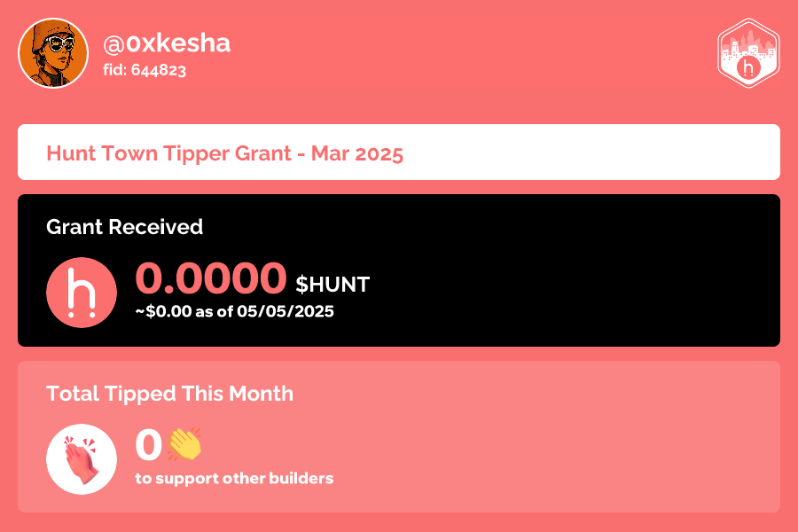
Task: Select the $HUNT ticker label
Action: point(332,285)
